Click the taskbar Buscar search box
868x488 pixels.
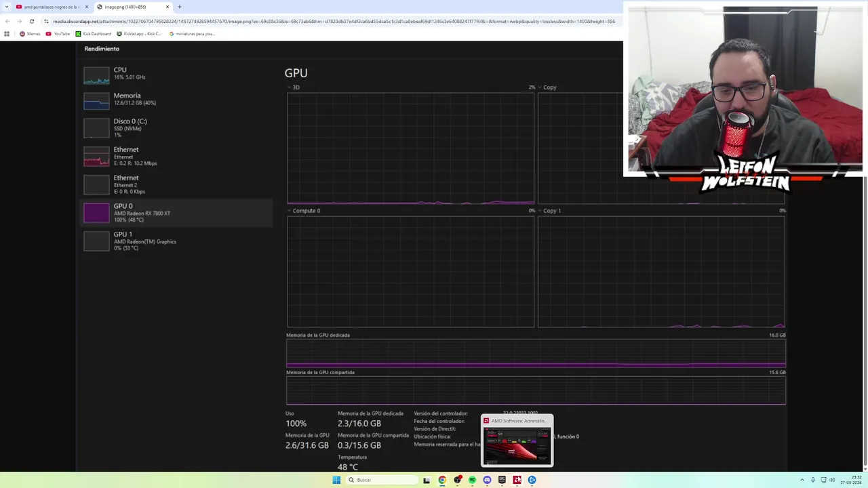pos(382,480)
